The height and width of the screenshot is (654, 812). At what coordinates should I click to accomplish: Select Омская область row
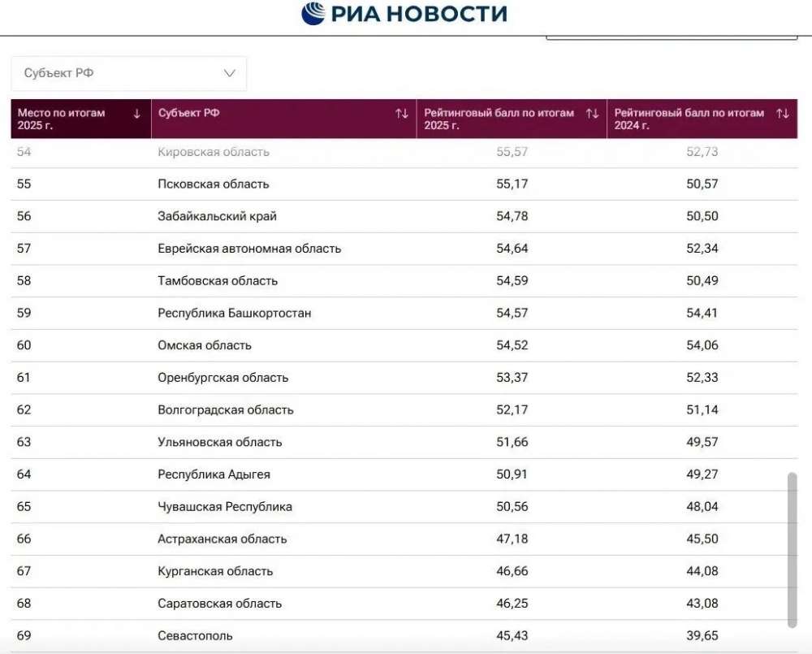pyautogui.click(x=404, y=345)
